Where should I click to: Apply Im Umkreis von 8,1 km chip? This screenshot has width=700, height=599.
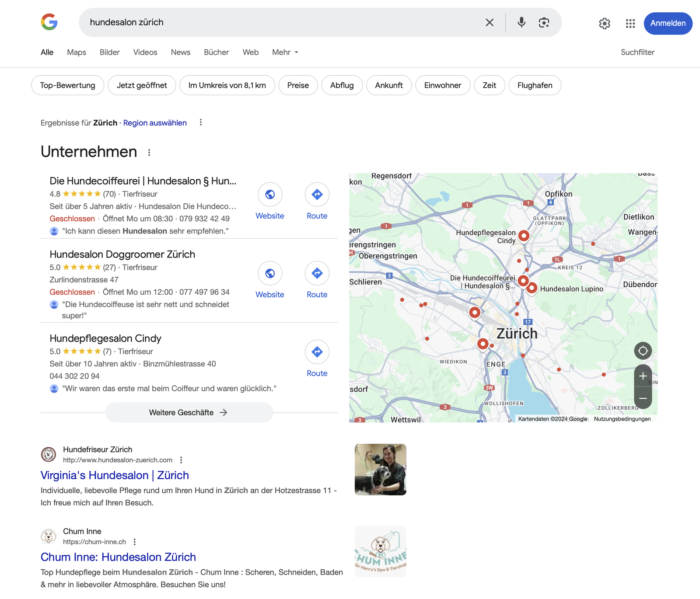227,85
